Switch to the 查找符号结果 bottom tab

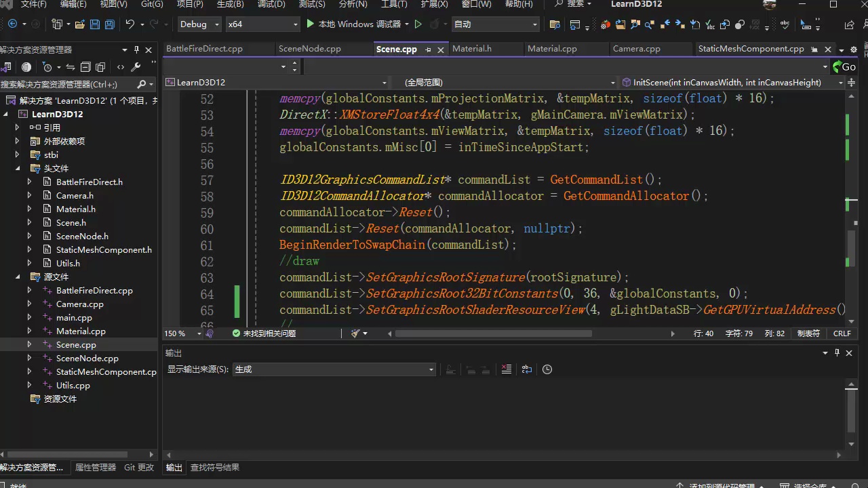coord(214,468)
